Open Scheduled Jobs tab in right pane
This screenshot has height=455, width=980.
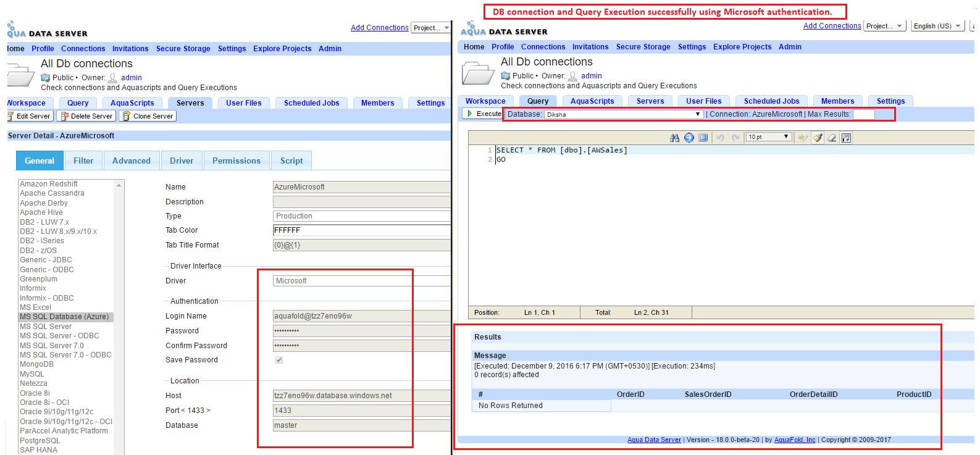771,101
